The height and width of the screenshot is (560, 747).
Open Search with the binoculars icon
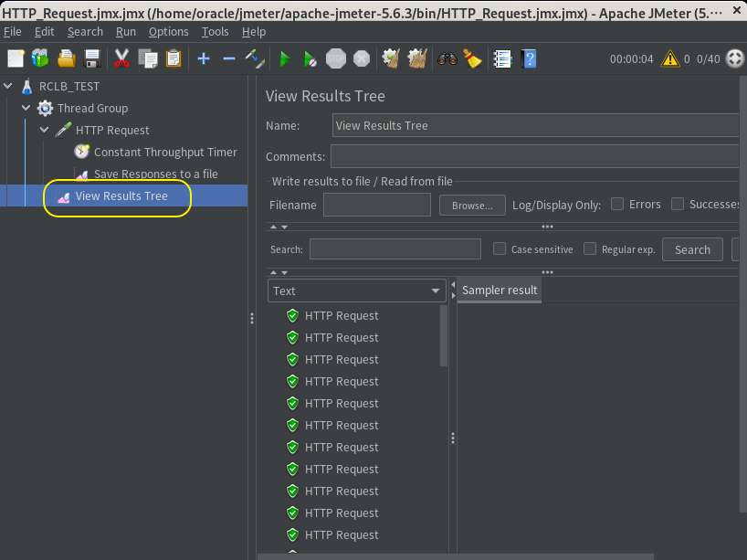[x=447, y=58]
